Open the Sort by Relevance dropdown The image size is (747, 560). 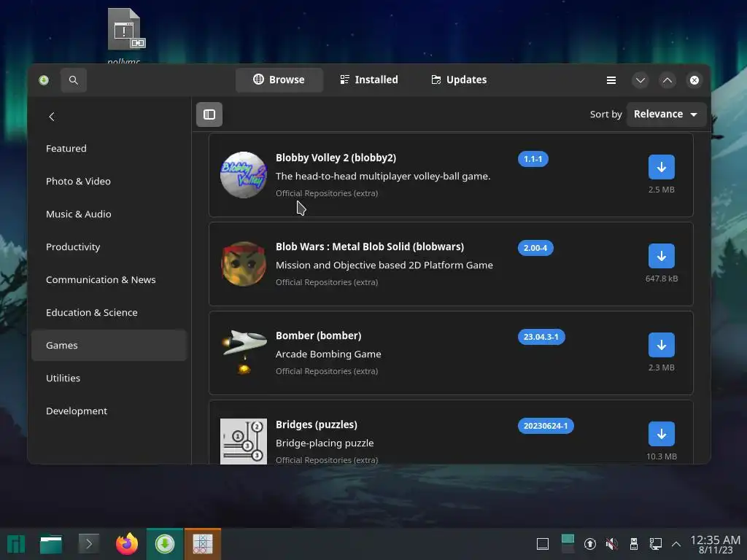pos(666,114)
